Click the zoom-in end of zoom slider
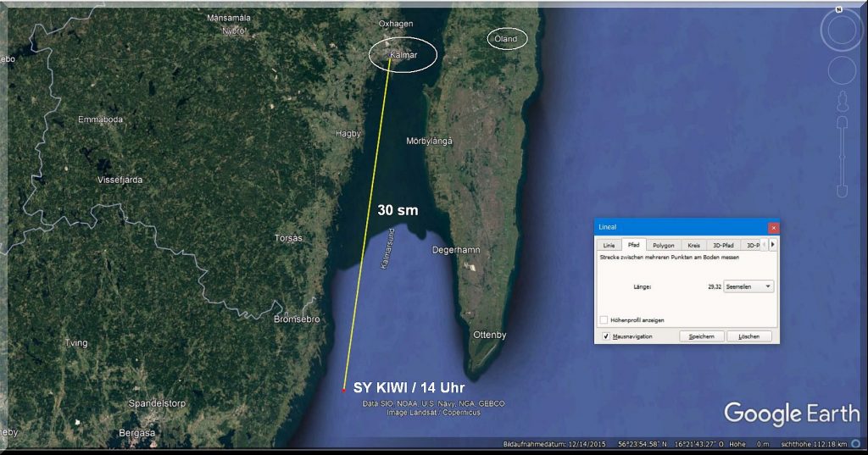Image resolution: width=868 pixels, height=455 pixels. click(x=842, y=123)
